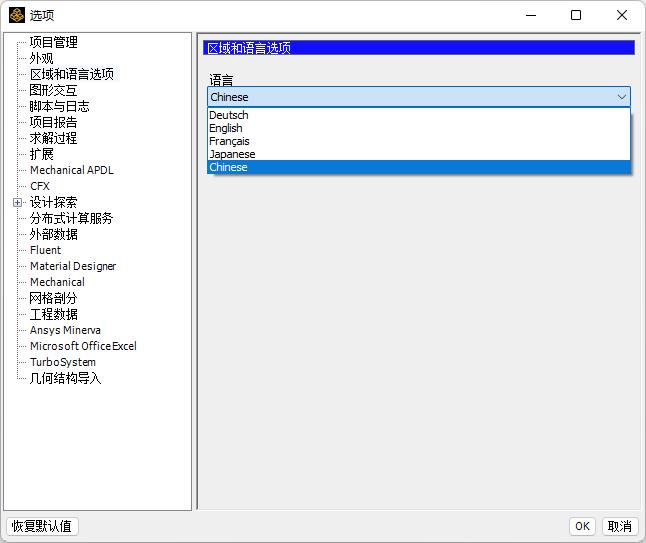Open Material Designer options
646x543 pixels.
pyautogui.click(x=73, y=266)
